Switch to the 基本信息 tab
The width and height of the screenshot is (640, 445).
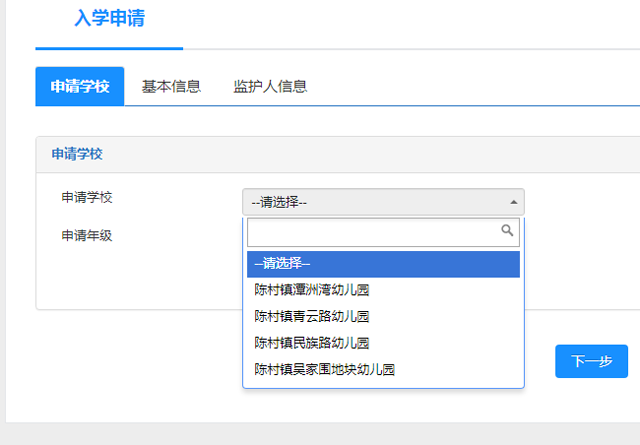tap(171, 87)
